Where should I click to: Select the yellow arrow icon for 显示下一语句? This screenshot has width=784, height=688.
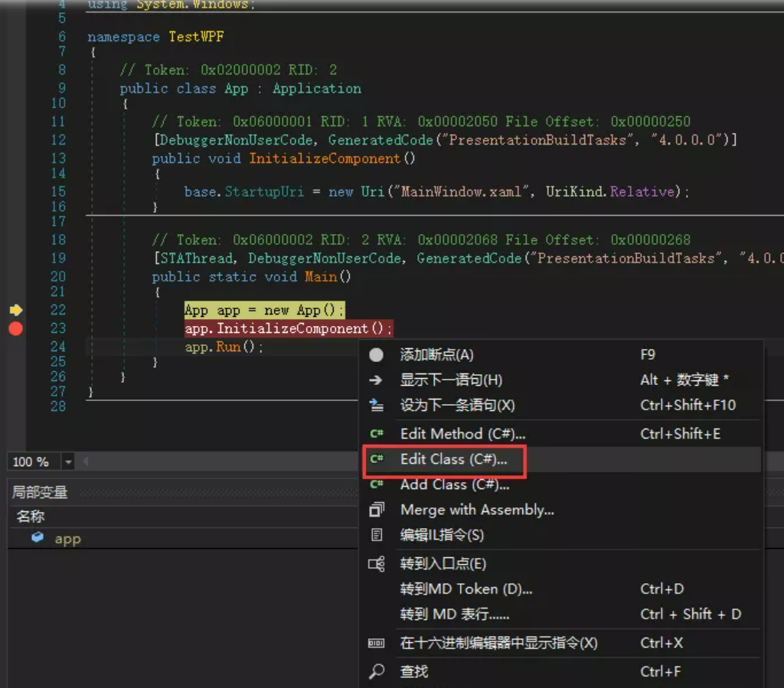click(x=376, y=380)
